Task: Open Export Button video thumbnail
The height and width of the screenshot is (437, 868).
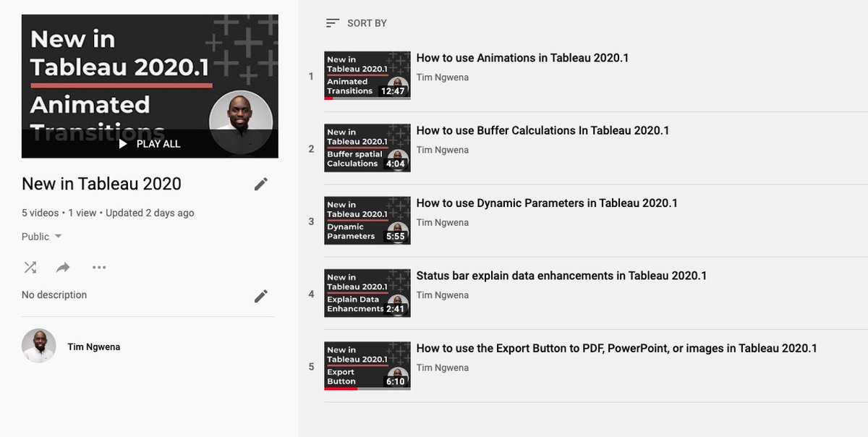Action: point(367,366)
